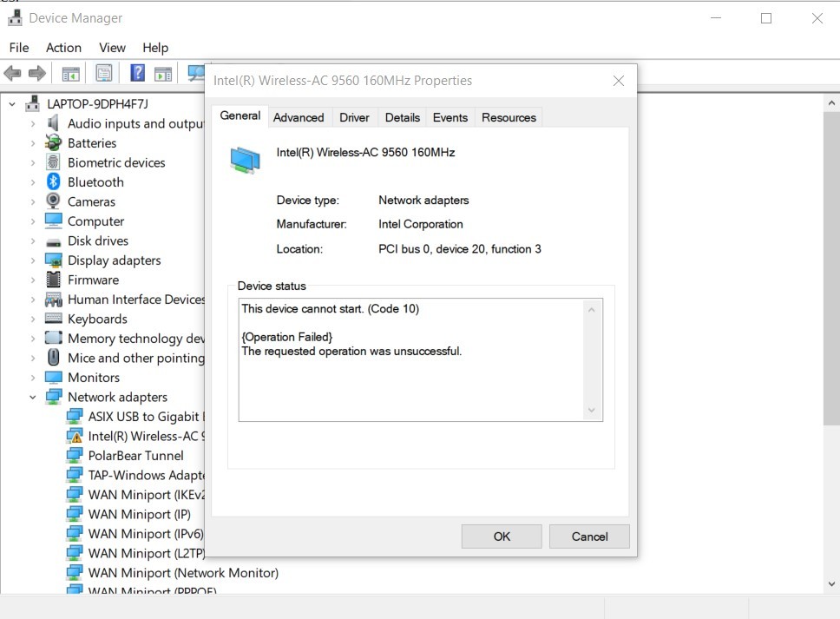Expand the Batteries node

[x=33, y=143]
